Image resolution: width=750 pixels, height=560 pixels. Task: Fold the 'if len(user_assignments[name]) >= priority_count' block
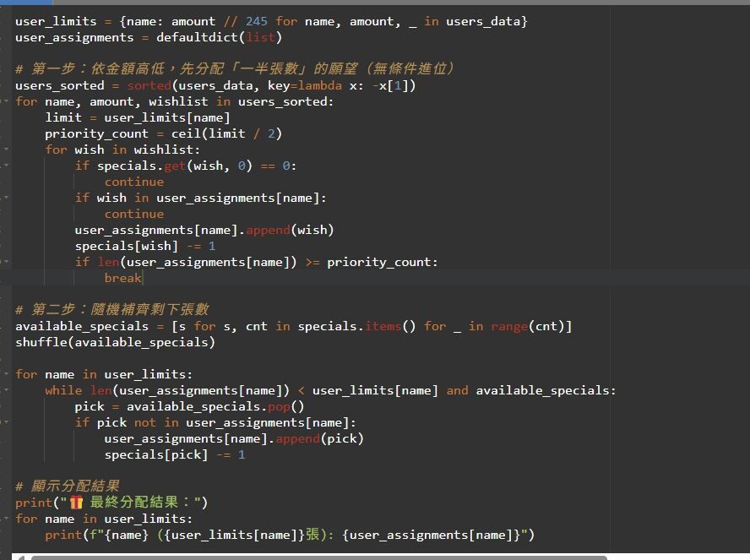click(6, 262)
